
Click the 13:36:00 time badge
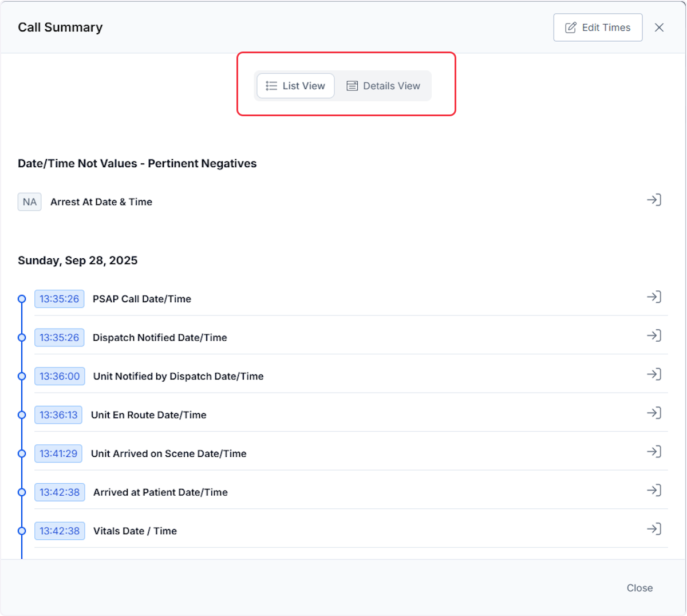(60, 376)
